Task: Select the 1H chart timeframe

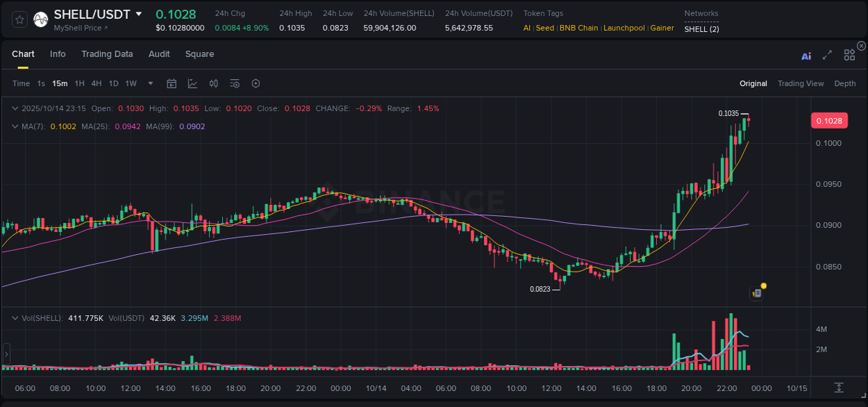Action: pos(79,83)
